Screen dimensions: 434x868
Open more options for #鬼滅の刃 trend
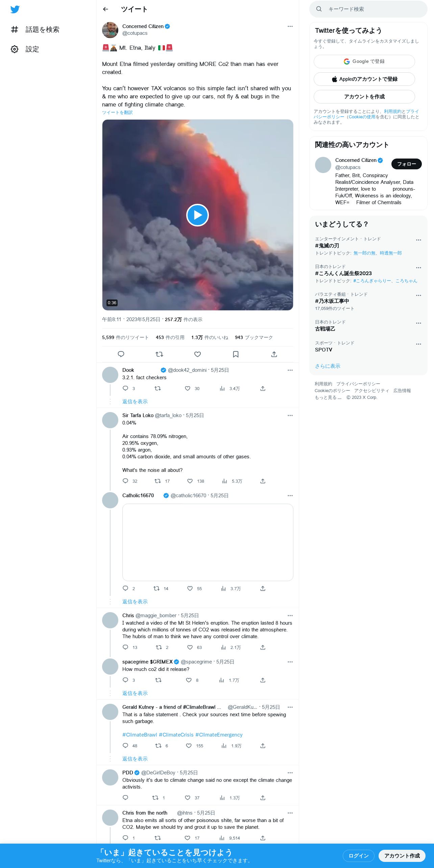(x=418, y=240)
